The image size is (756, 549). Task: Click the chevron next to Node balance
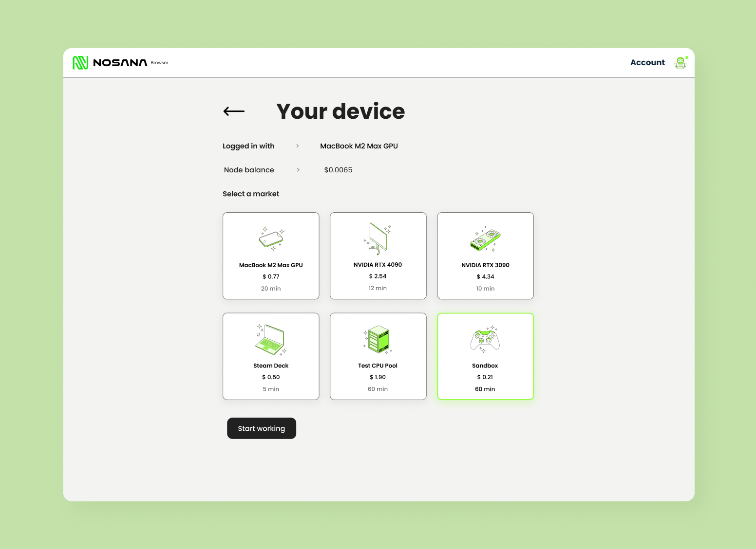tap(298, 170)
